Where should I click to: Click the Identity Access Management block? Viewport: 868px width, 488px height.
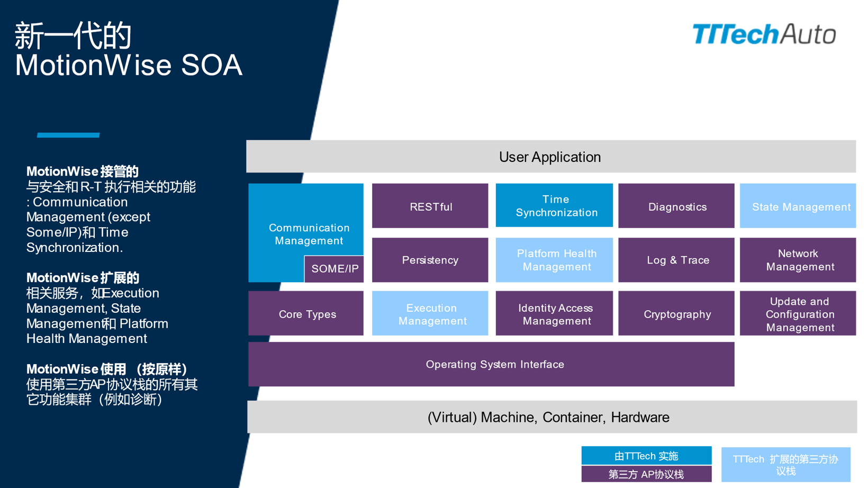coord(554,313)
